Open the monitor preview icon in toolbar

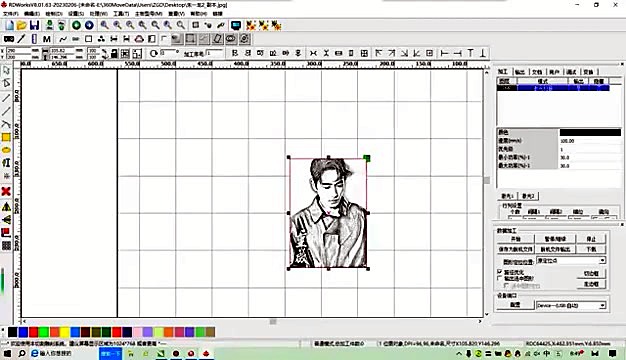tap(236, 25)
